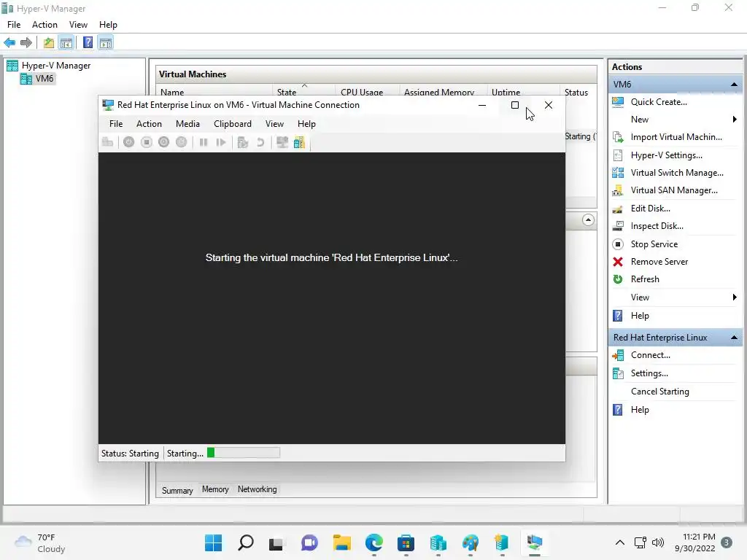
Task: Click Help under the VM6 actions section
Action: [x=640, y=316]
